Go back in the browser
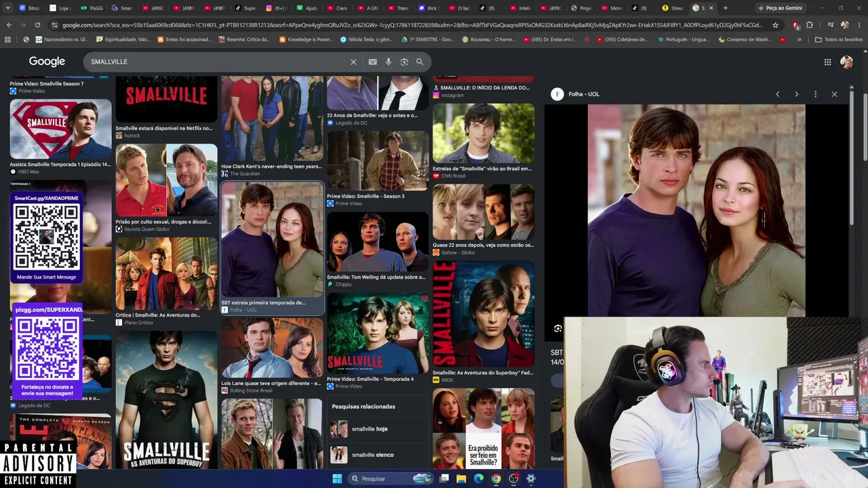This screenshot has height=488, width=868. tap(9, 25)
